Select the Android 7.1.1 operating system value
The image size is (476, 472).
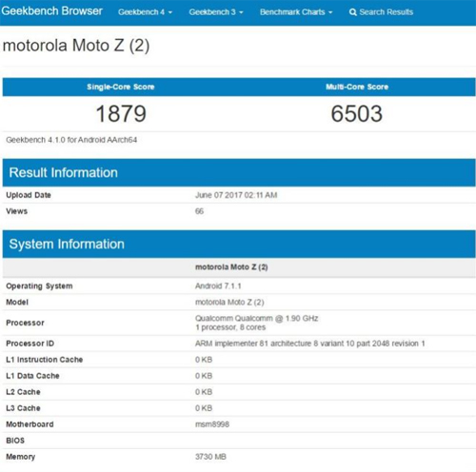click(218, 286)
